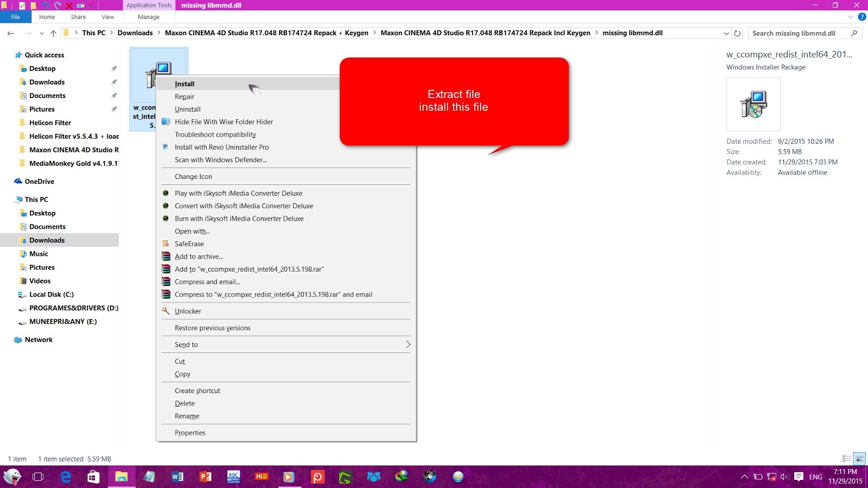868x488 pixels.
Task: Open the Manage tab under Application Tools
Action: pos(149,17)
